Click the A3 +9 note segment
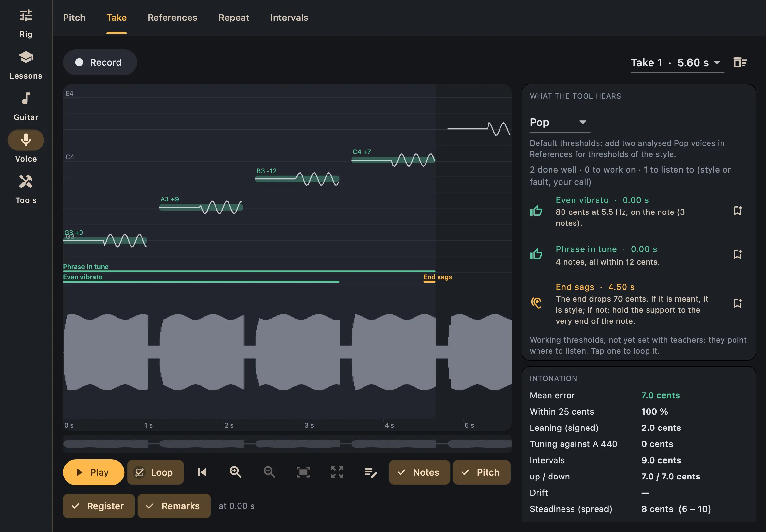This screenshot has width=766, height=532. click(x=201, y=207)
